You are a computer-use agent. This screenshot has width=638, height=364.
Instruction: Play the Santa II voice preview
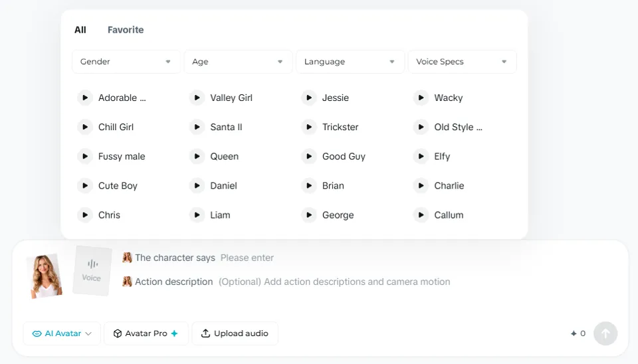point(197,127)
